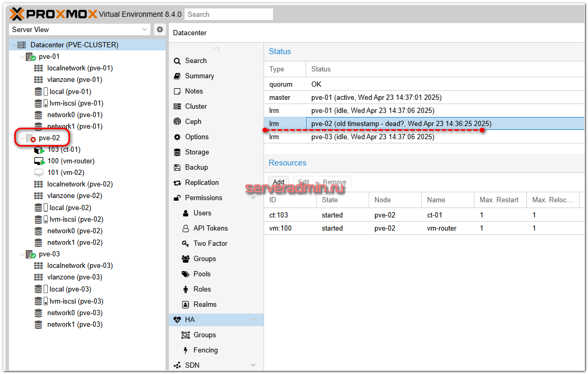Viewport: 588px width, 374px height.
Task: Click the pve-02 node offline icon
Action: tap(31, 138)
